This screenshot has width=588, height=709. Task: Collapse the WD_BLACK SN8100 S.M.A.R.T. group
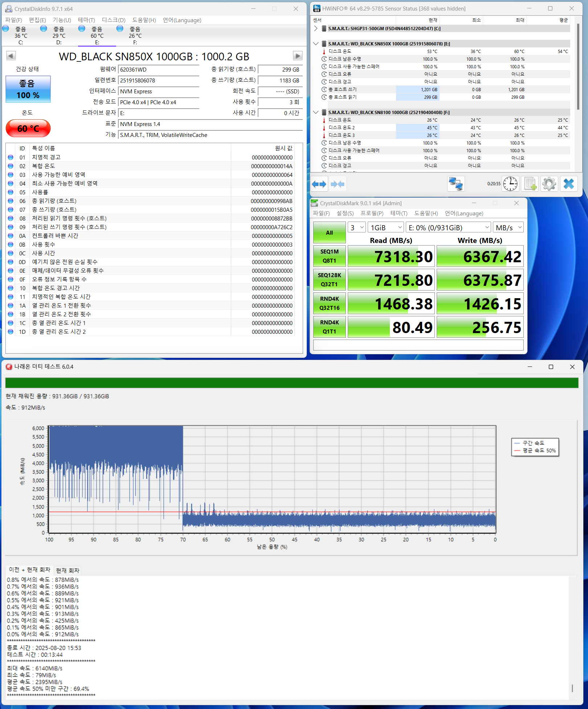click(x=316, y=112)
